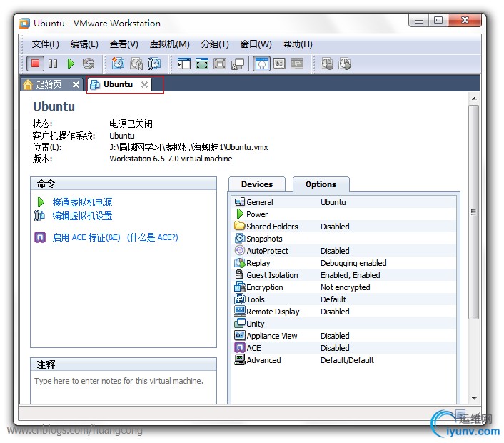Image resolution: width=504 pixels, height=443 pixels.
Task: Click (什么是 ACE?) link
Action: click(x=152, y=237)
